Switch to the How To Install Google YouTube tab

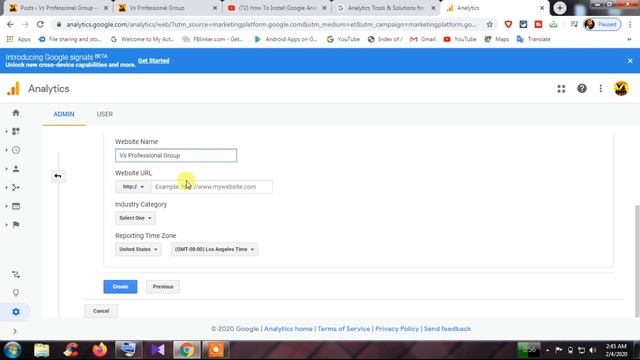click(x=277, y=8)
